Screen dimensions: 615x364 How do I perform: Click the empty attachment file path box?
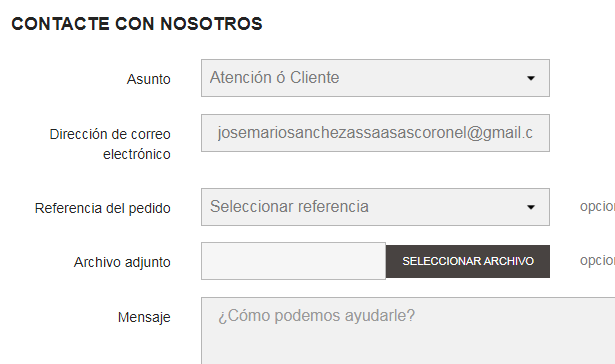click(293, 261)
